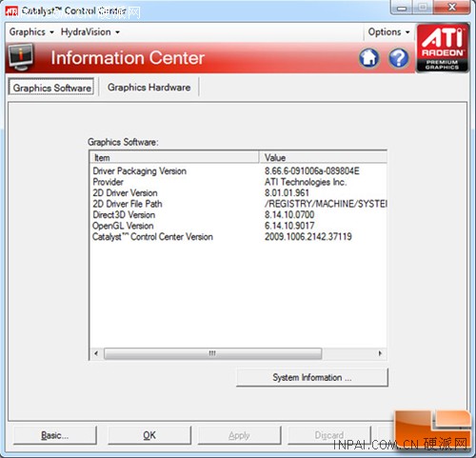476x458 pixels.
Task: Switch to the Graphics Hardware tab
Action: (x=149, y=87)
